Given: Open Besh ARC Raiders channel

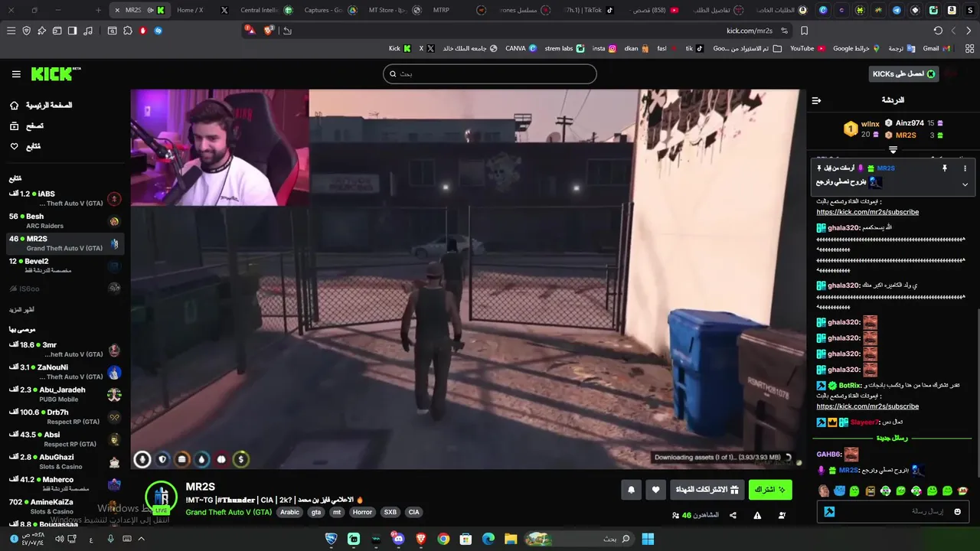Looking at the screenshot, I should (64, 221).
